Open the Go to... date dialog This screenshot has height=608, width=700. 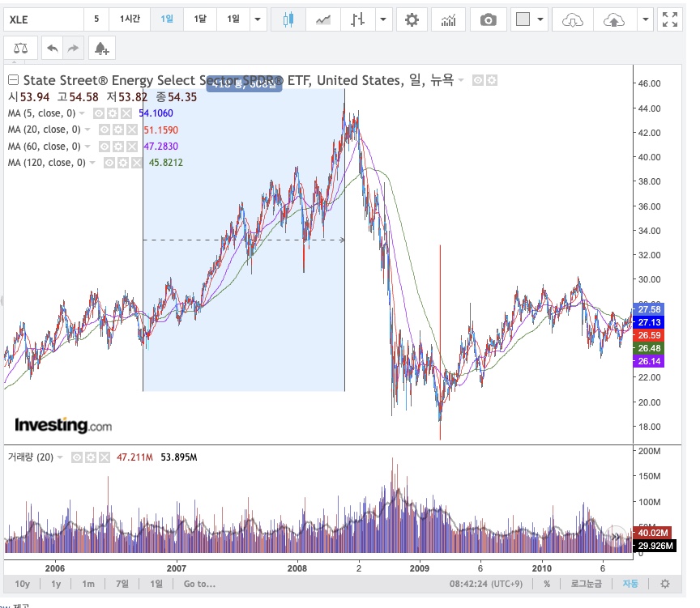(199, 584)
